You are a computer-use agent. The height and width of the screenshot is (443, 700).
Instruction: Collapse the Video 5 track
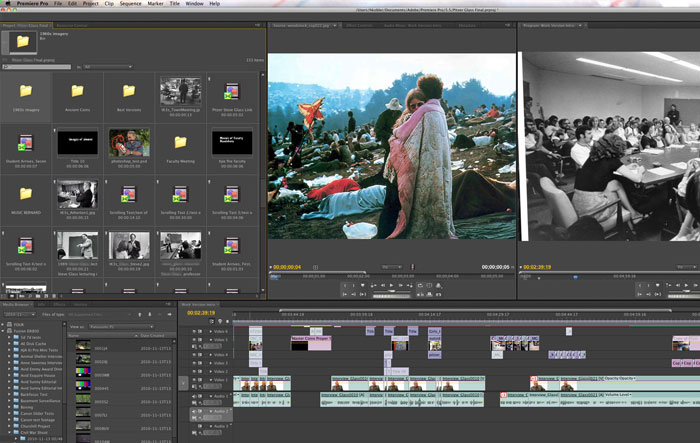pyautogui.click(x=211, y=340)
